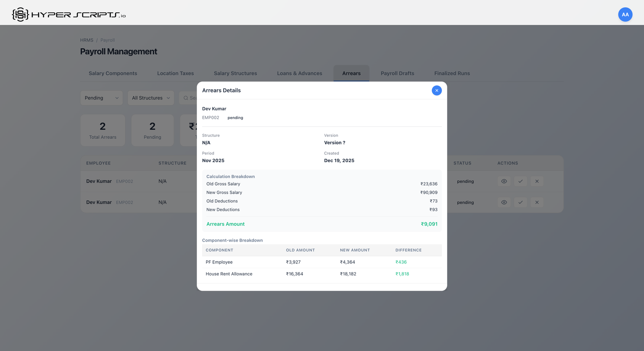The width and height of the screenshot is (644, 351).
Task: Close the Arrears Details dialog
Action: 436,90
